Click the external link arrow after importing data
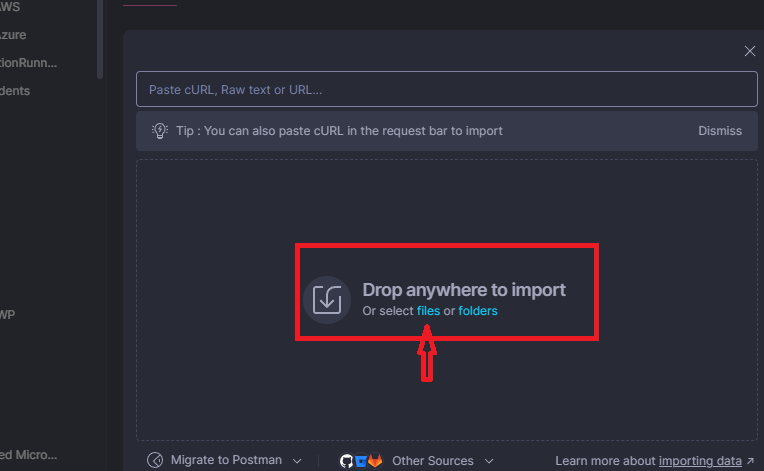Viewport: 764px width, 471px height. (750, 461)
